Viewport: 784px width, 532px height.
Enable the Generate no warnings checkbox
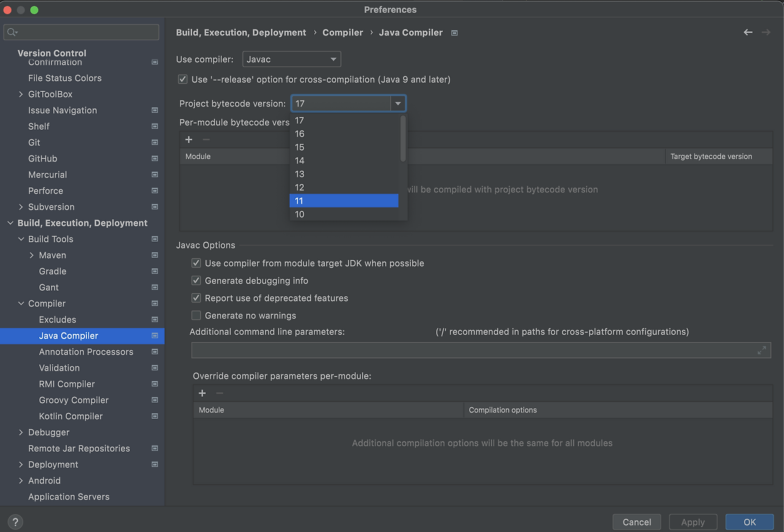(197, 315)
